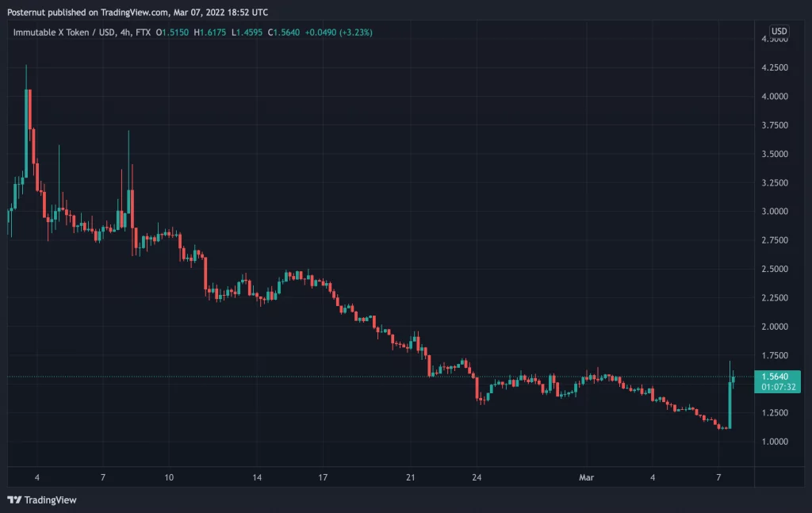
Task: Click the +0.0490 (+3.23%) change value
Action: [x=344, y=33]
